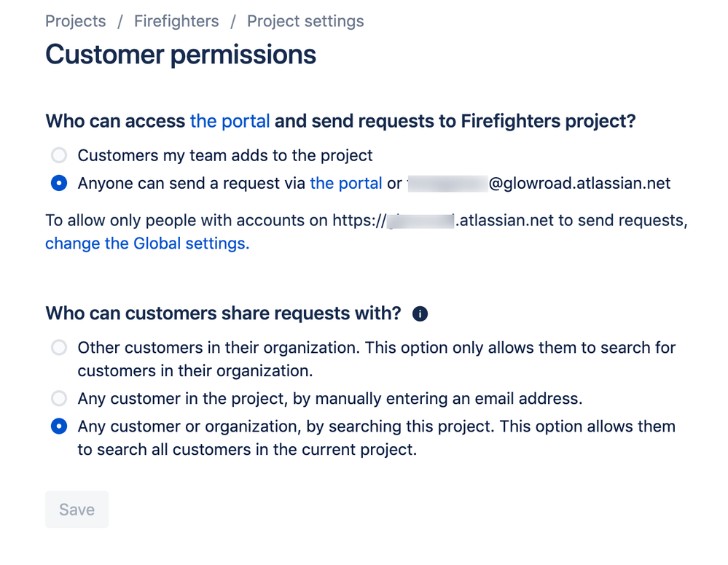Open 'the portal' link in anyone option
728x565 pixels.
[x=345, y=183]
